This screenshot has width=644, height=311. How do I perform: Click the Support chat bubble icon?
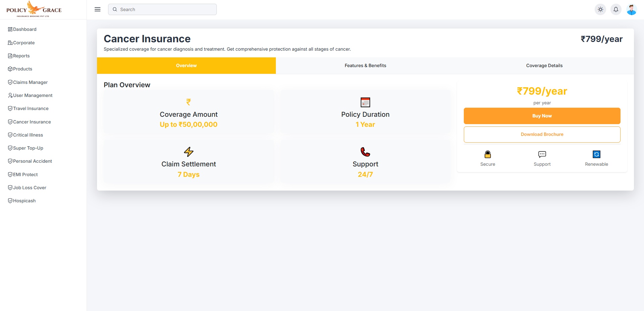pos(542,154)
